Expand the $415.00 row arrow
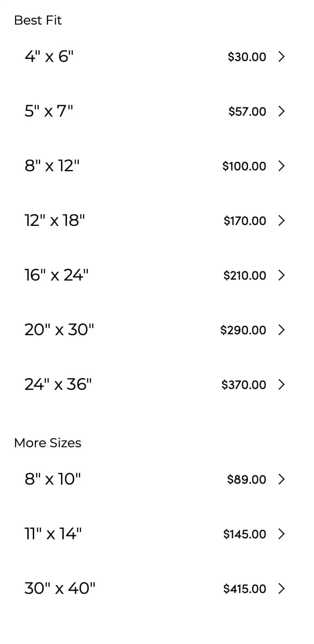 tap(281, 589)
